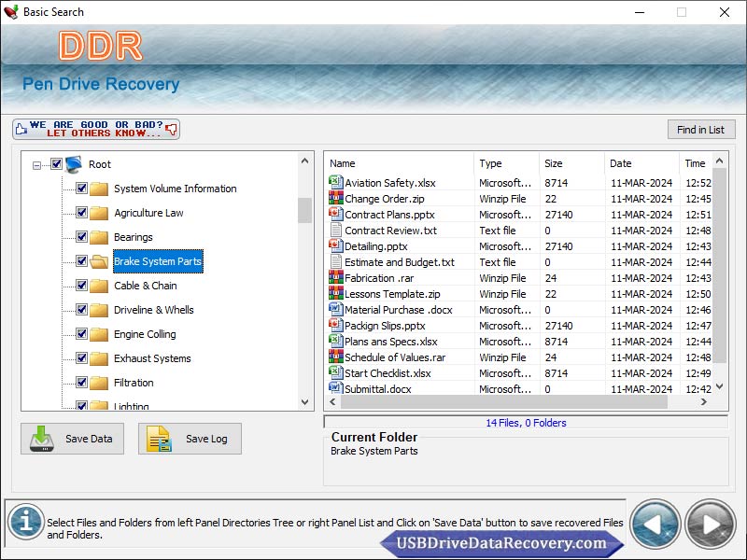Open USBDriveDataRecovery.com link

pyautogui.click(x=501, y=543)
